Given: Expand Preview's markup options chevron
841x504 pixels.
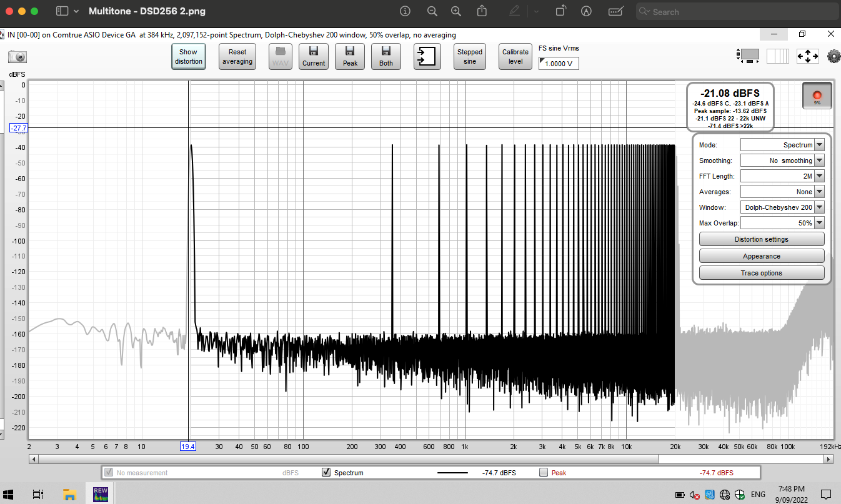Looking at the screenshot, I should click(x=536, y=11).
